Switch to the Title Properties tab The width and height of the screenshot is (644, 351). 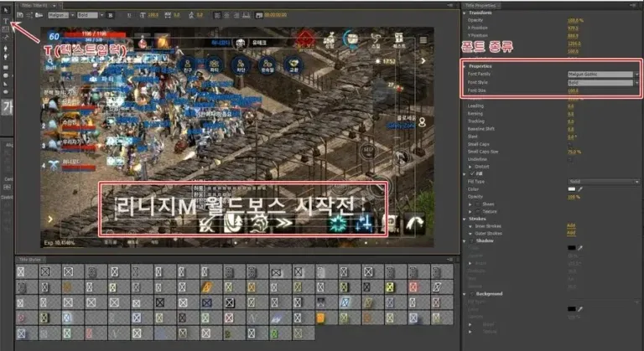point(480,5)
